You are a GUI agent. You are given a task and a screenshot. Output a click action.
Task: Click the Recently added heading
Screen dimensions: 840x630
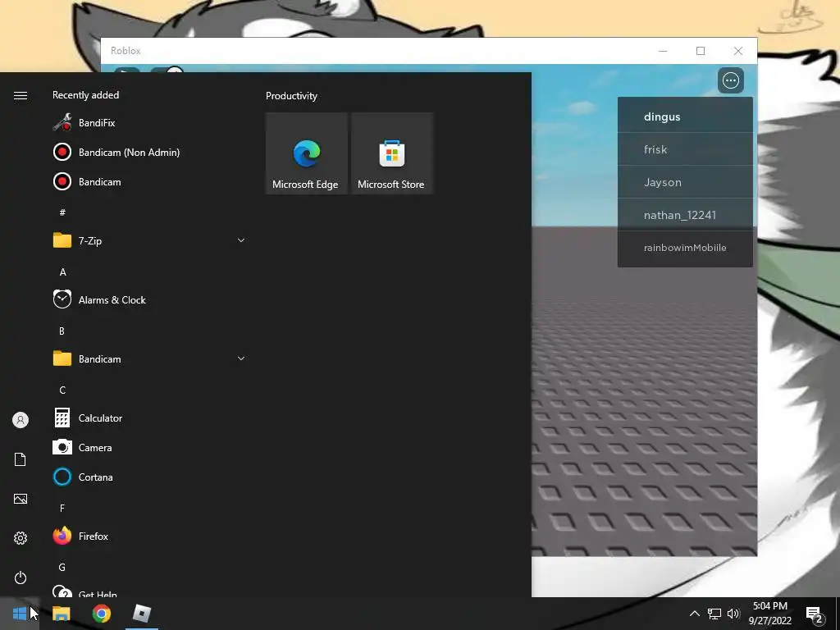tap(85, 95)
